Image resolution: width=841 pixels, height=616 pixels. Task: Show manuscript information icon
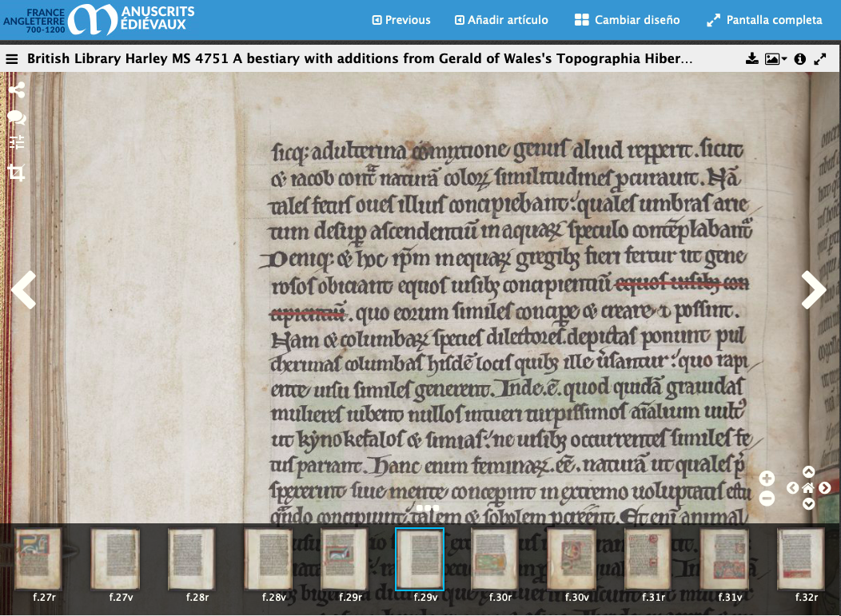point(799,59)
